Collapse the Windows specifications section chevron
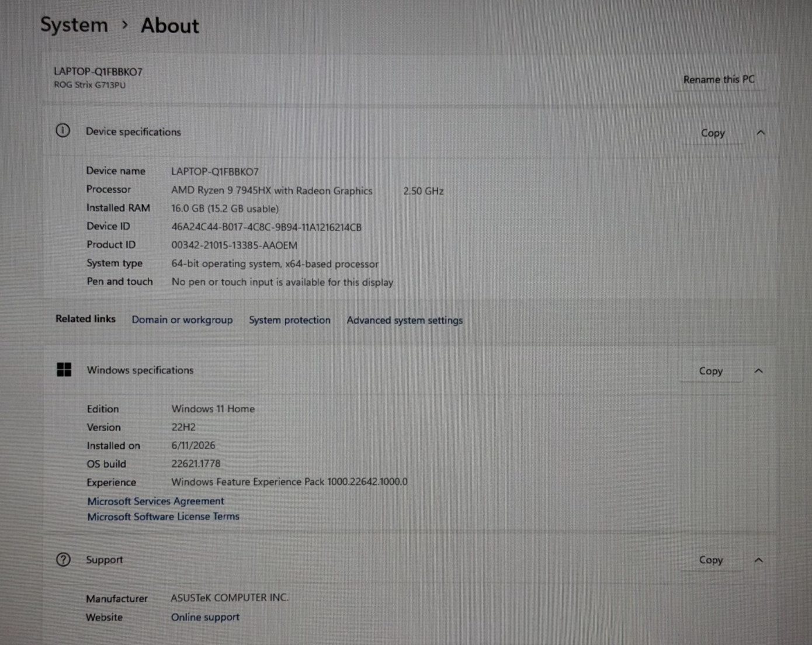 759,371
